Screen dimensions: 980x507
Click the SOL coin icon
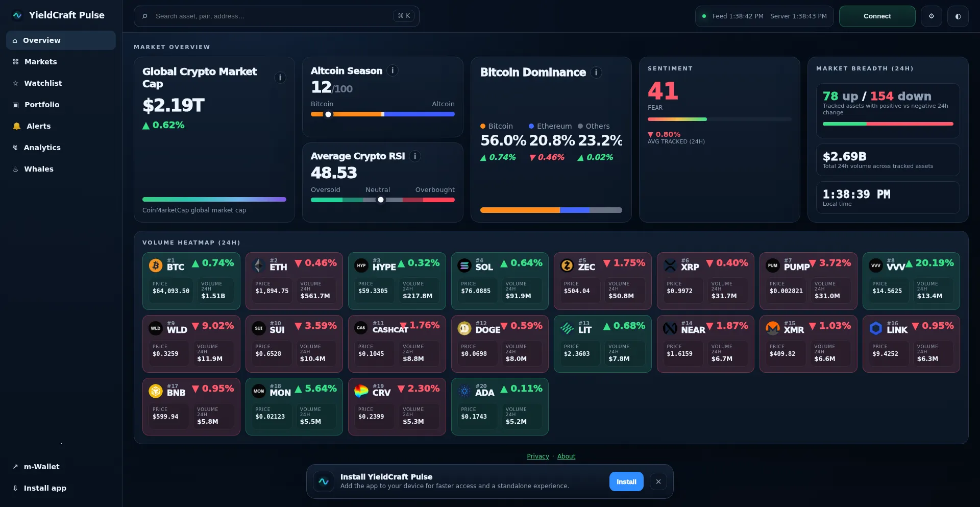464,265
